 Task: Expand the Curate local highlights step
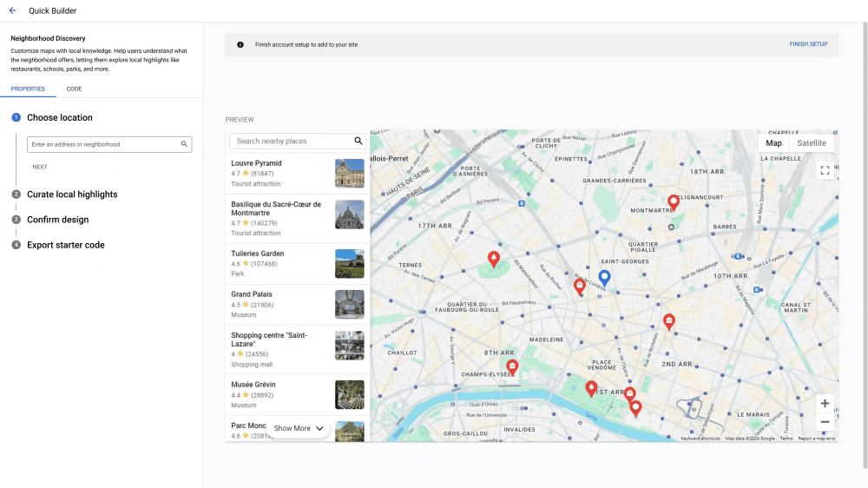(x=72, y=195)
